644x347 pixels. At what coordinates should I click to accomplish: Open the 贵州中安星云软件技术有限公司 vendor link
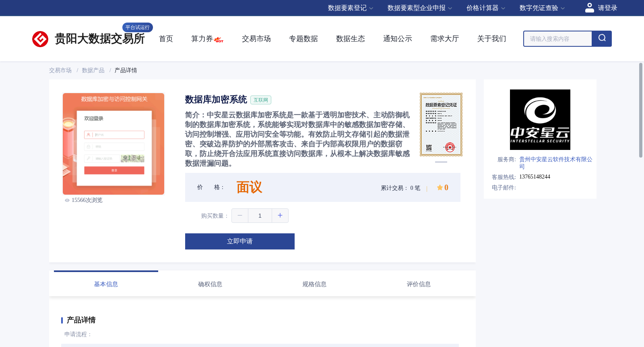[x=555, y=163]
